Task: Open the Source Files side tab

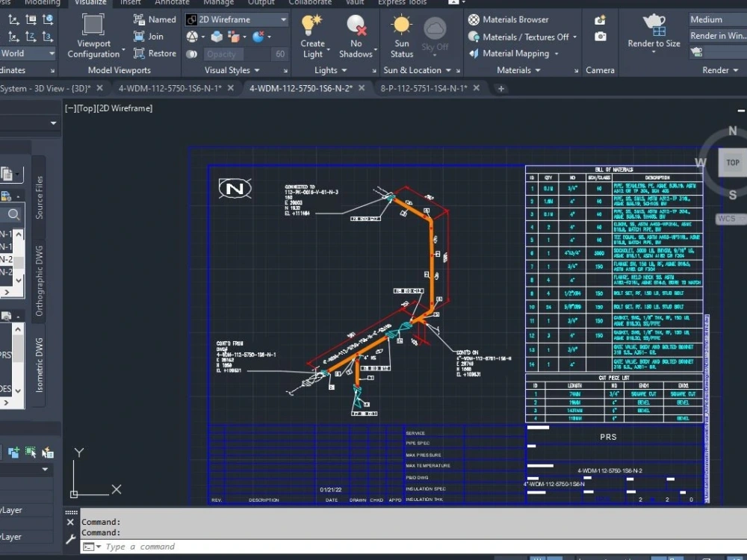Action: 39,197
